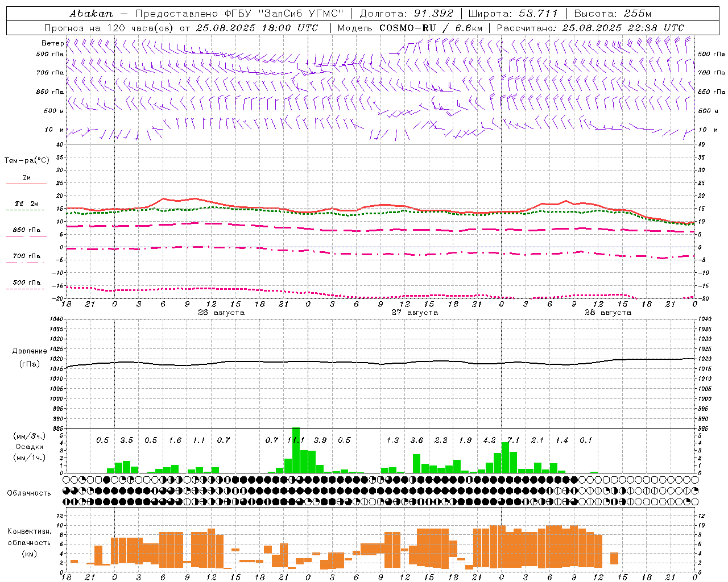The height and width of the screenshot is (582, 728).
Task: Click the 1.3 precipitation value
Action: coord(392,440)
